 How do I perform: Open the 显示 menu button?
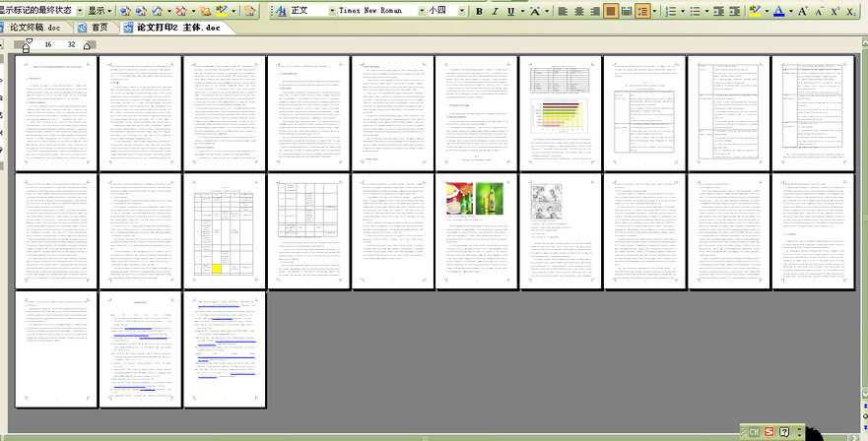pyautogui.click(x=100, y=11)
